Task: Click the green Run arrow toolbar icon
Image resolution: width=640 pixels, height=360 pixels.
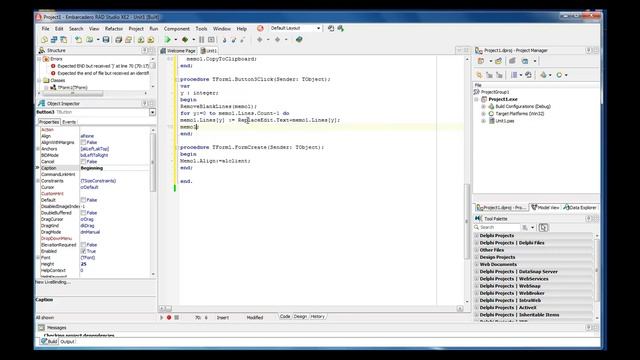Action: [167, 40]
